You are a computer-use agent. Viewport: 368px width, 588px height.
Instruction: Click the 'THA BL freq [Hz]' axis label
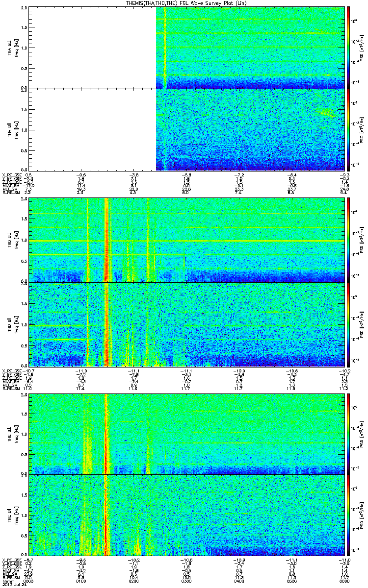tap(12, 48)
